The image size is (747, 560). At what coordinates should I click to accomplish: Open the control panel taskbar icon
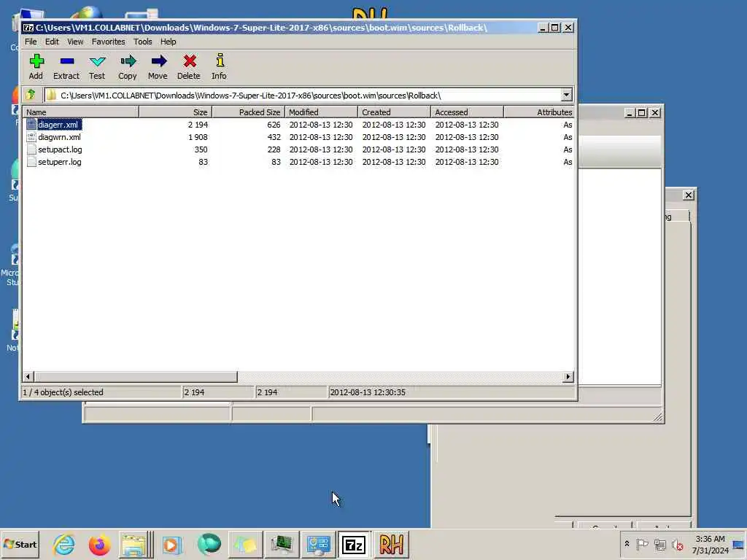318,544
